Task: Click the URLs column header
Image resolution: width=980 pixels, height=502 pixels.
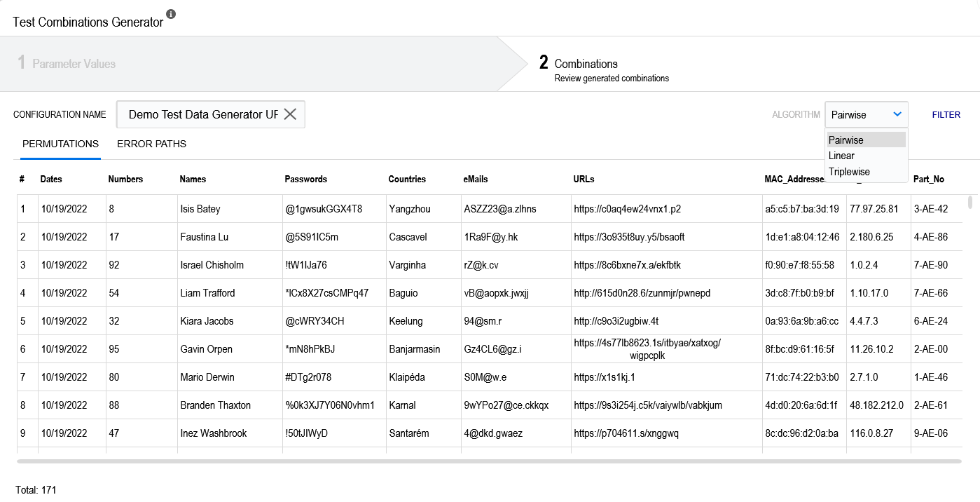Action: tap(584, 179)
